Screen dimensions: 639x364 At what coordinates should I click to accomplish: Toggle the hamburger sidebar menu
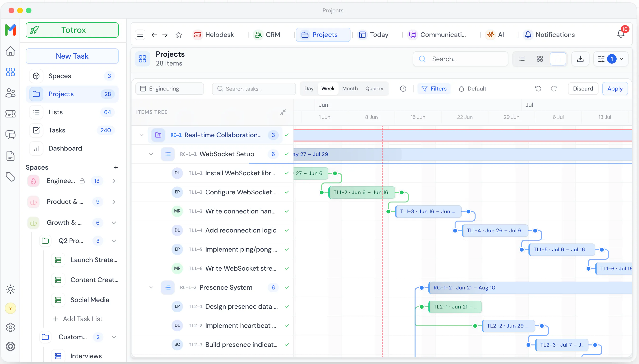click(x=140, y=35)
